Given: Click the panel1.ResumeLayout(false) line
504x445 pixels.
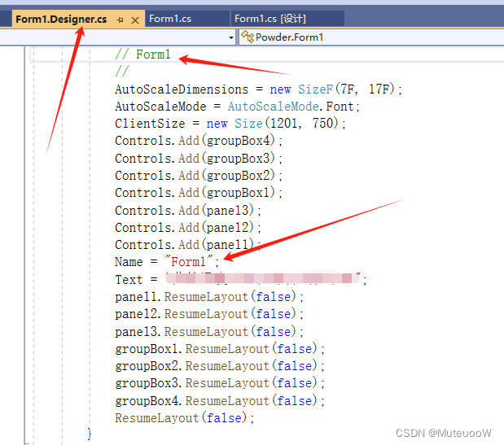Looking at the screenshot, I should point(209,297).
